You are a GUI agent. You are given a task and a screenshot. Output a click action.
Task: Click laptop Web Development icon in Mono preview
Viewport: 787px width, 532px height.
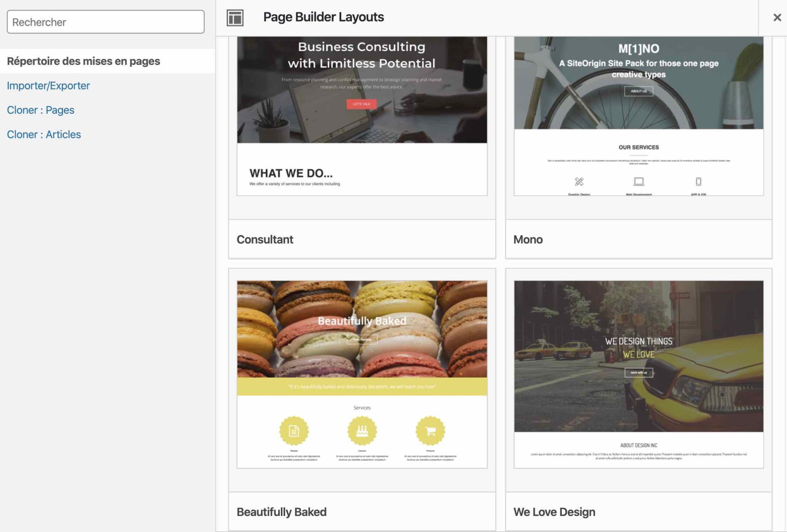(638, 181)
